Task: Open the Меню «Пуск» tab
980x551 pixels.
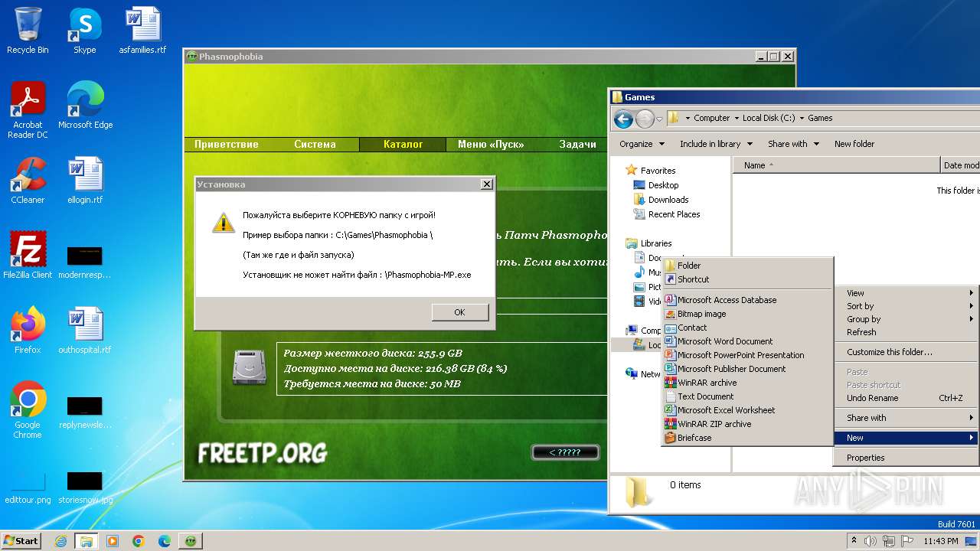Action: click(491, 144)
